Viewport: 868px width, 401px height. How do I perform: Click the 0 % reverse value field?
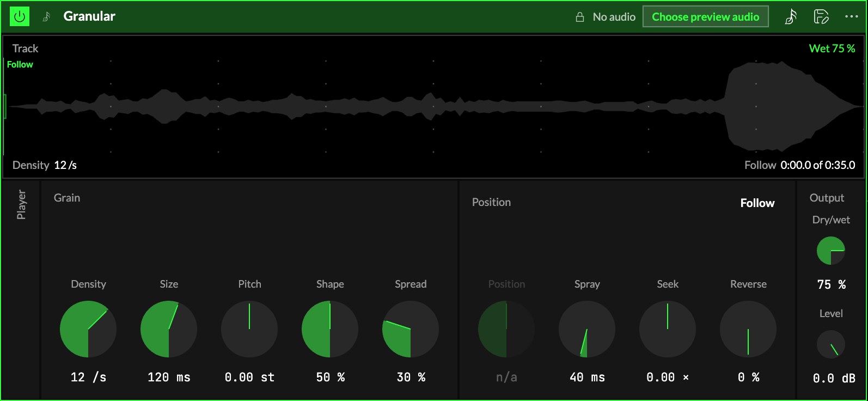[748, 377]
